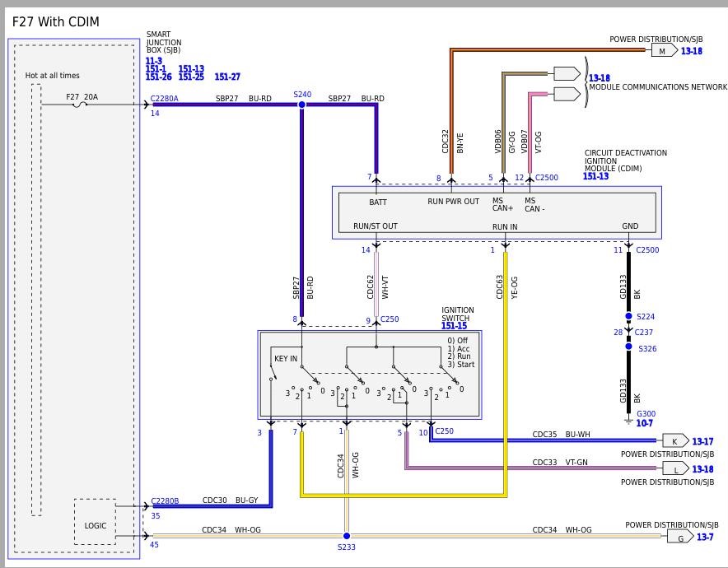Follow the 13-7 link next to connector G
Viewport: 728px width, 568px height.
click(x=705, y=537)
